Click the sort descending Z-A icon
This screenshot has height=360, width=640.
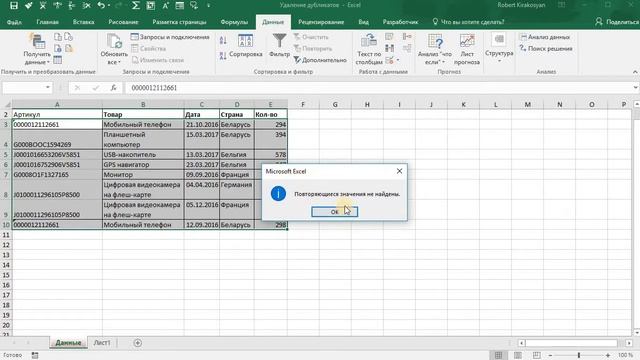click(223, 56)
